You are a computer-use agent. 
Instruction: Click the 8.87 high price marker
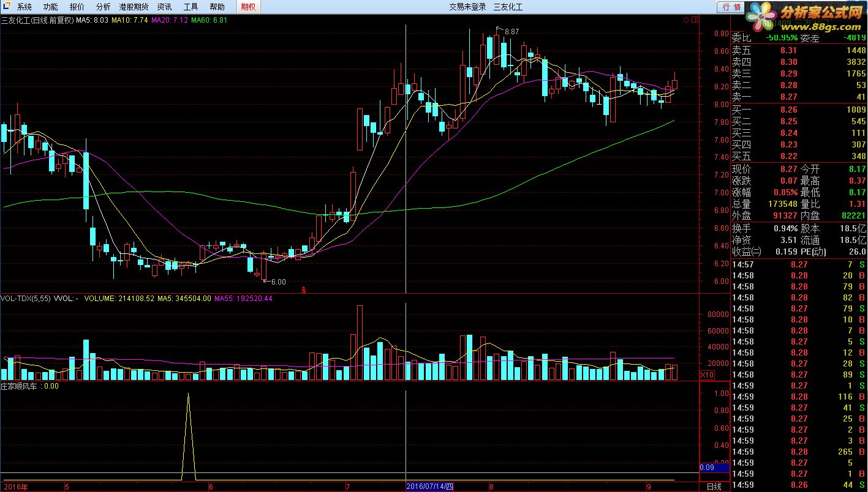point(511,31)
